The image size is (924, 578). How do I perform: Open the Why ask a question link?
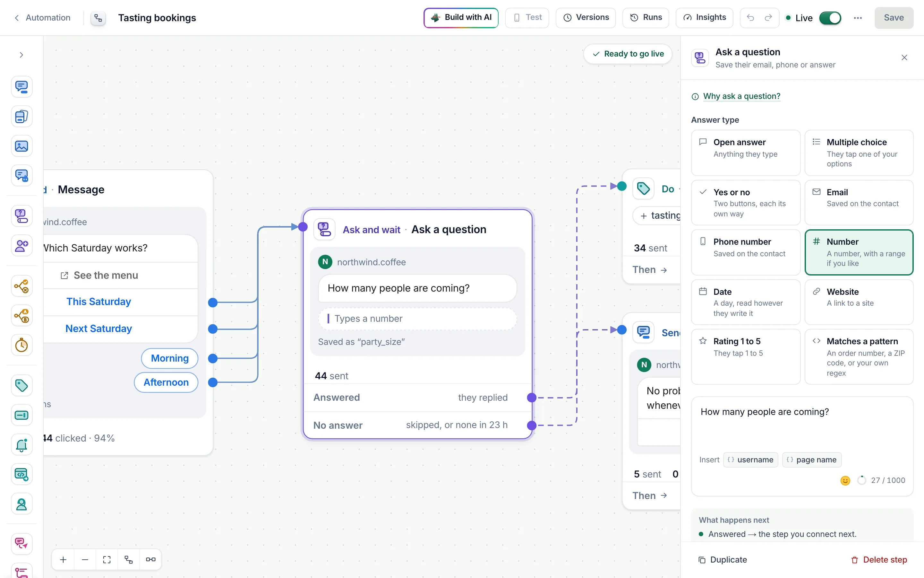pos(741,96)
